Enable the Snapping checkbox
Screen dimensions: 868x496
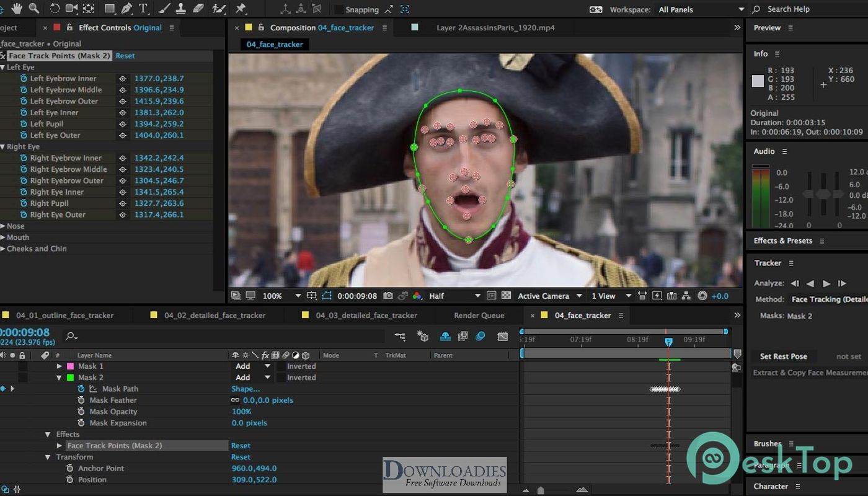[339, 9]
